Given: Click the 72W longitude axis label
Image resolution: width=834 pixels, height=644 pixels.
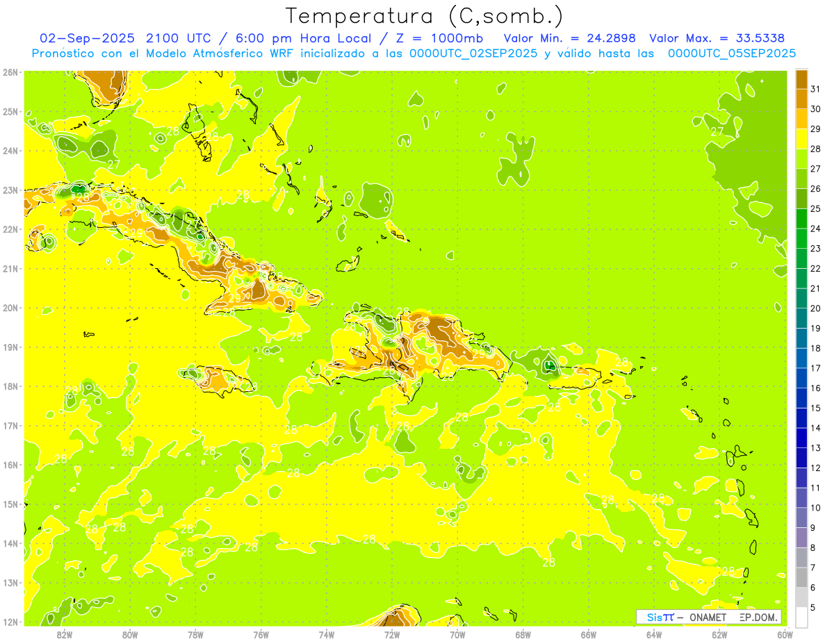Looking at the screenshot, I should 392,635.
